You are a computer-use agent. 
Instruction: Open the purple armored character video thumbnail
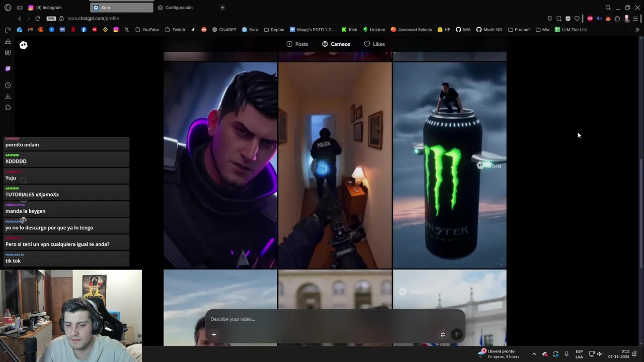(x=220, y=165)
